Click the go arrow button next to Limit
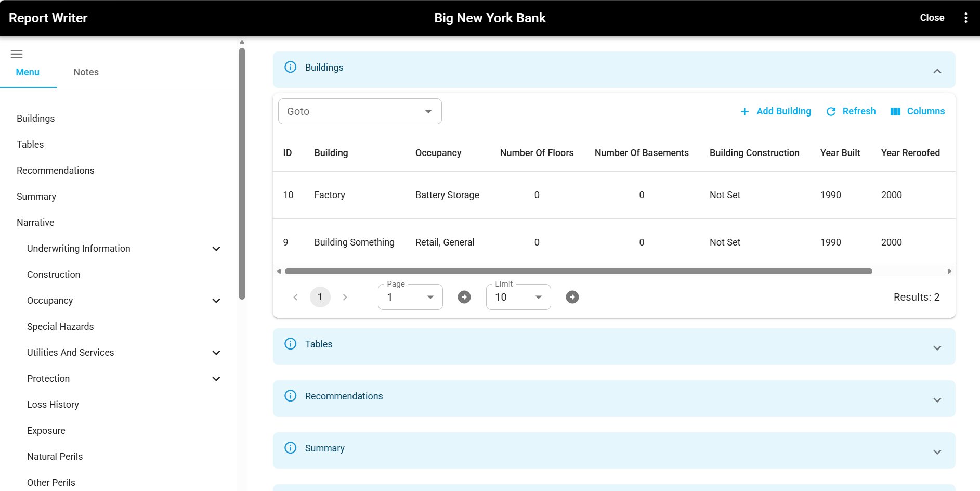Viewport: 980px width, 491px height. point(572,297)
